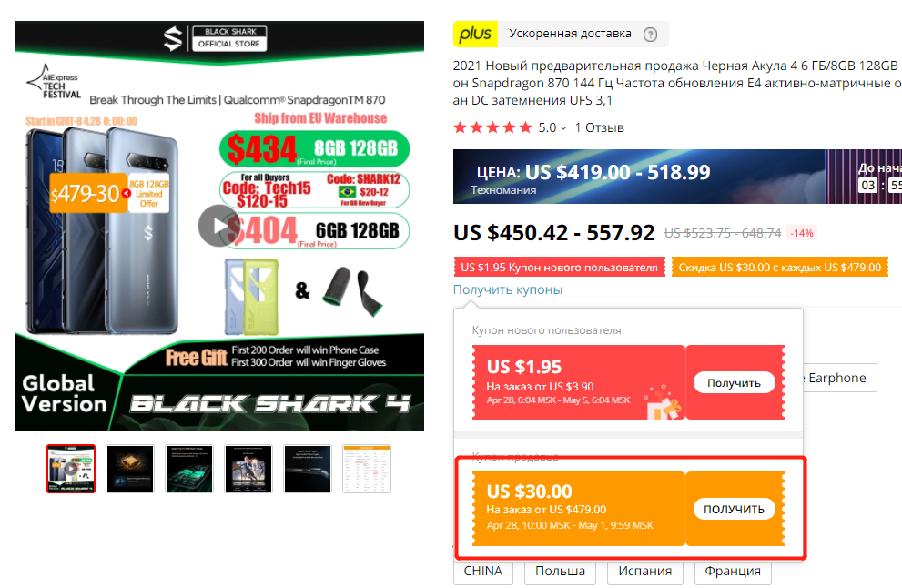
Task: Select the fifth dark phone thumbnail
Action: coord(308,469)
